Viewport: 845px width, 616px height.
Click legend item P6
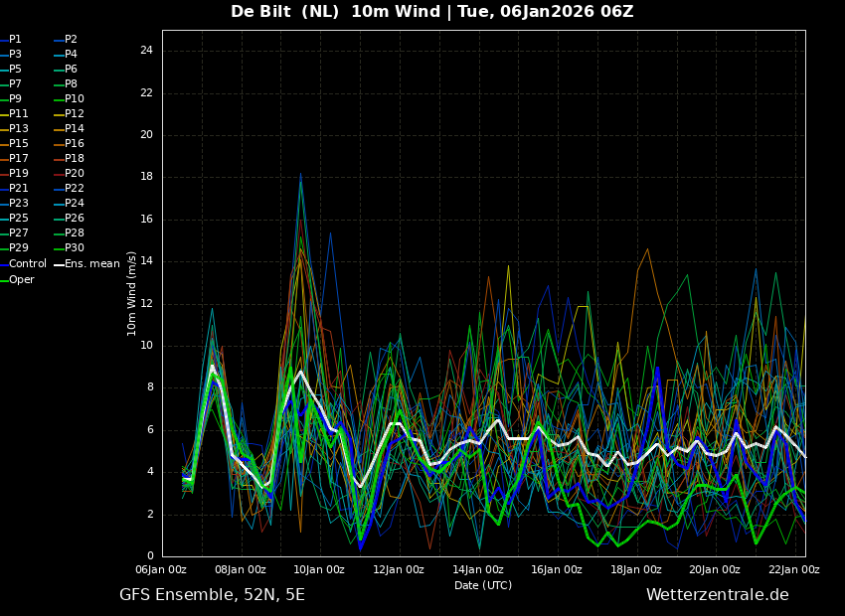66,69
